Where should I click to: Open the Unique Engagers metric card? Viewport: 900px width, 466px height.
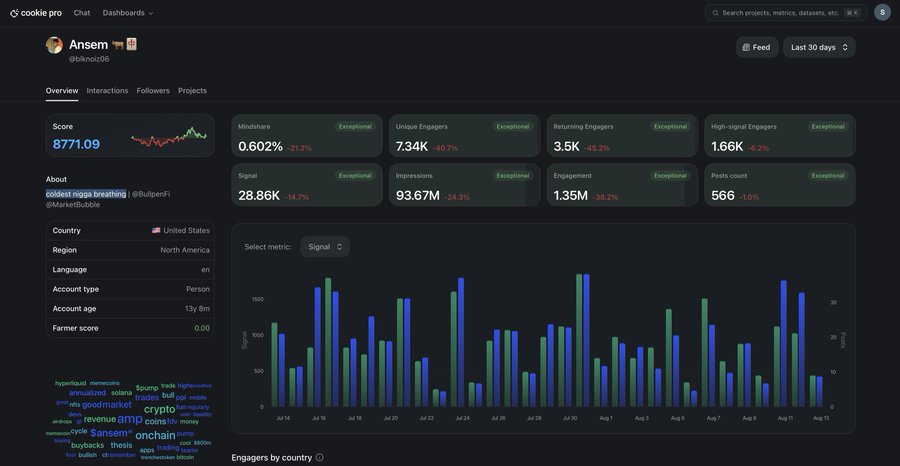464,135
